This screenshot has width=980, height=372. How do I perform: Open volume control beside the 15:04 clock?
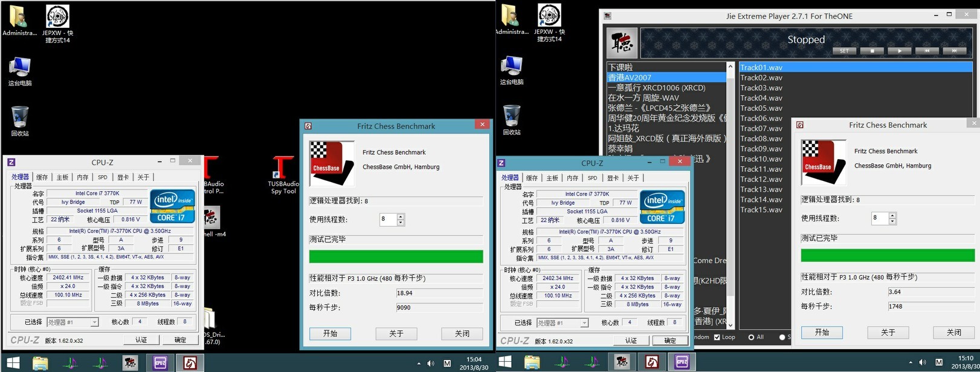coord(430,364)
